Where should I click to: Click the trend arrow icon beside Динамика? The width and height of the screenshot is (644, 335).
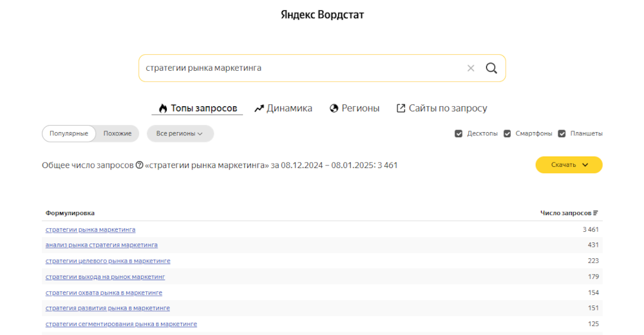click(x=259, y=108)
